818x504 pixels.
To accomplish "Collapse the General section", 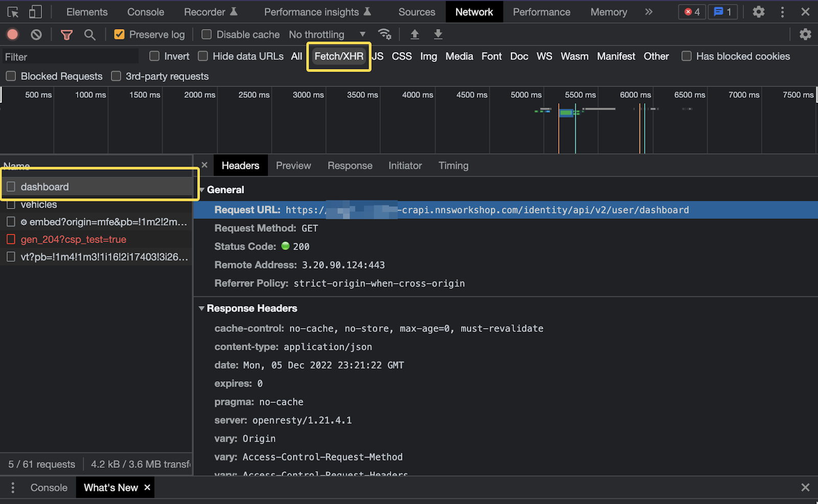I will 202,190.
